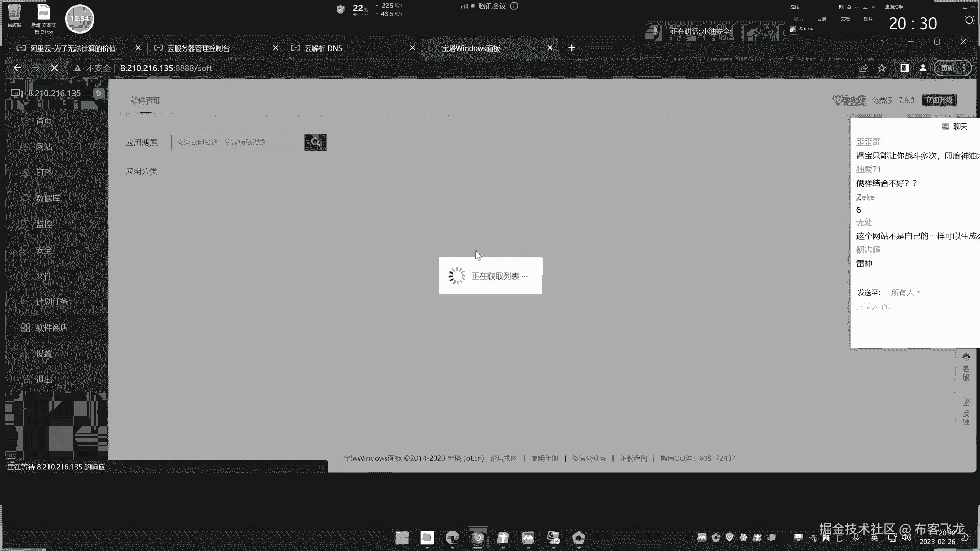980x551 pixels.
Task: Open the Websites sidebar menu item
Action: pyautogui.click(x=43, y=147)
